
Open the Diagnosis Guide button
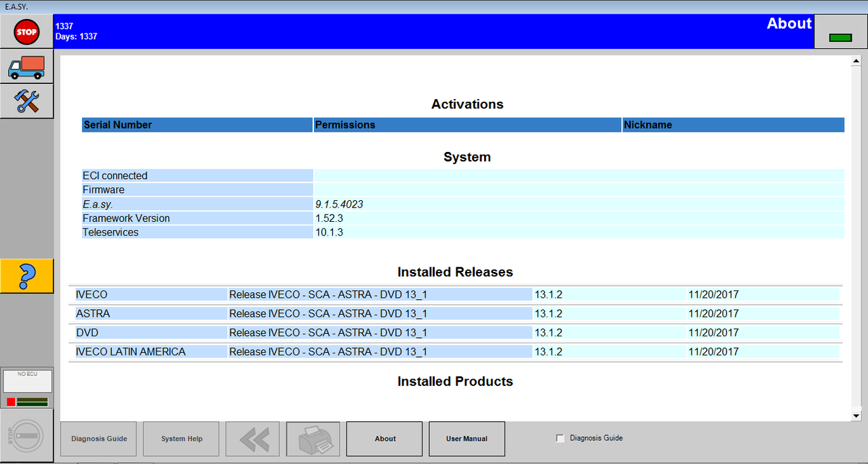point(98,439)
